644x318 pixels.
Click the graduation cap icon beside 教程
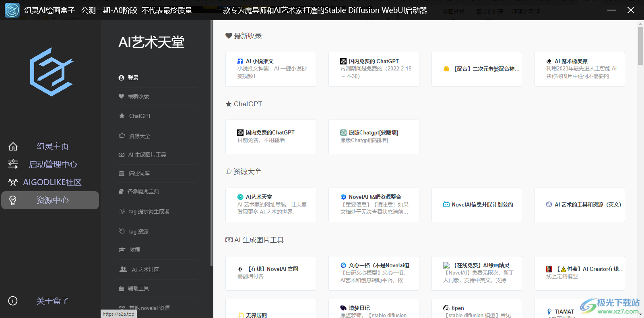[122, 250]
